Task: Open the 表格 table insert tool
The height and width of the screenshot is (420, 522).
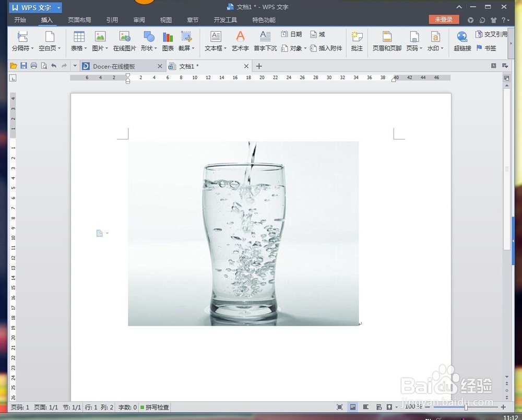Action: click(x=79, y=41)
